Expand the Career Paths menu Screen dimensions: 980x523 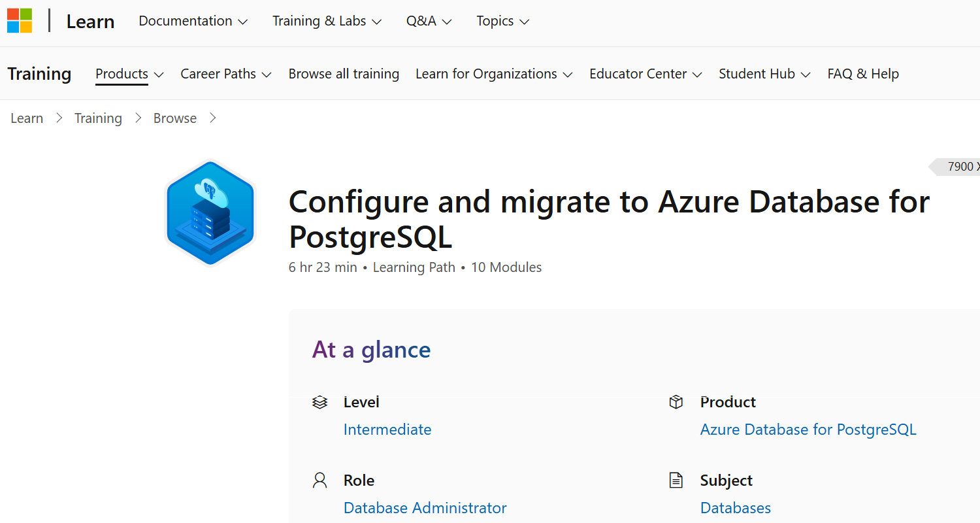225,74
